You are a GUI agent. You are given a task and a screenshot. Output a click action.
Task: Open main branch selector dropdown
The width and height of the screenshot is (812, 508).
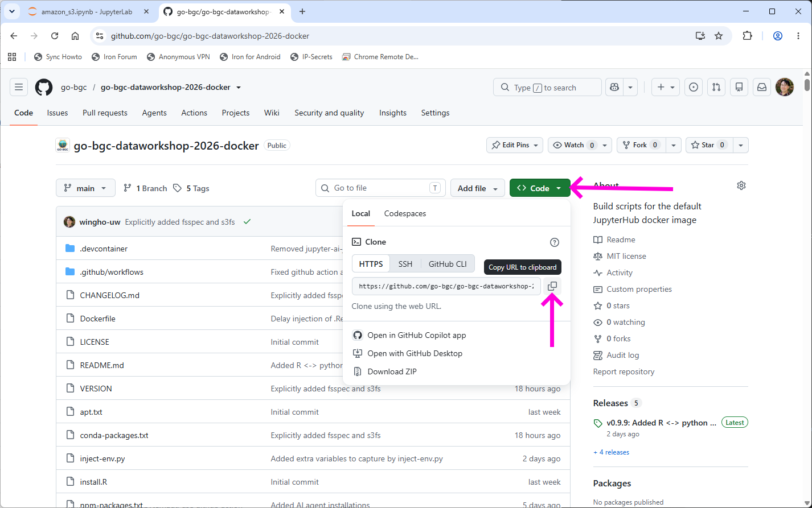point(85,188)
